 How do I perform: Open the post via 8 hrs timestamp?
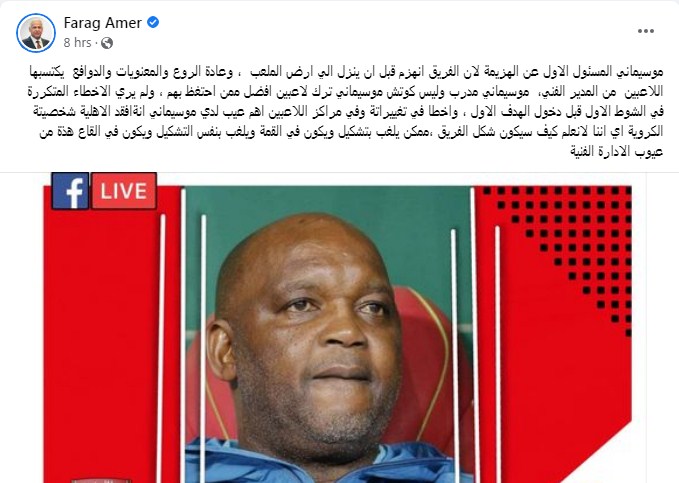click(78, 43)
